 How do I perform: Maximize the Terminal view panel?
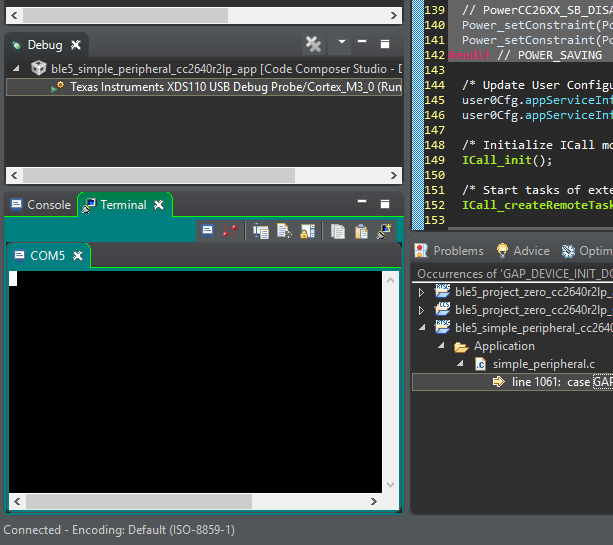[x=385, y=204]
